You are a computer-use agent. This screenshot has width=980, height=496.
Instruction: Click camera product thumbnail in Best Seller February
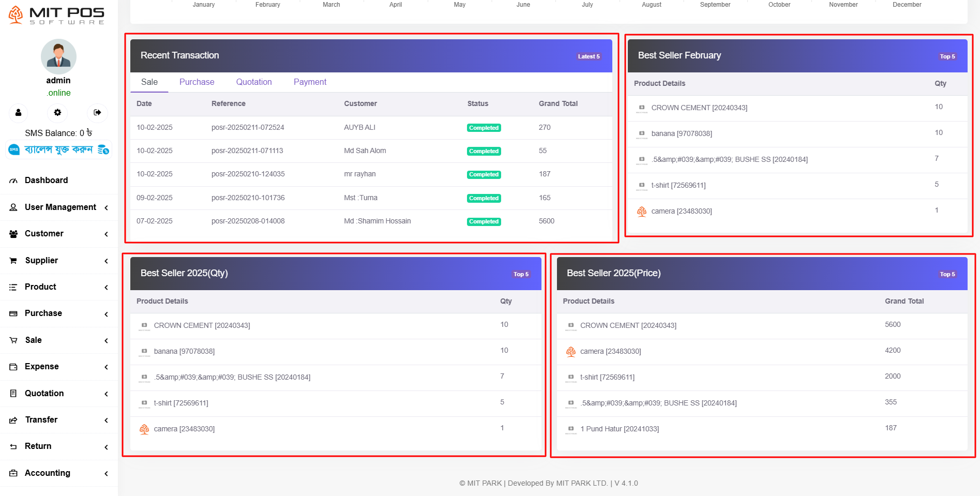[641, 212]
